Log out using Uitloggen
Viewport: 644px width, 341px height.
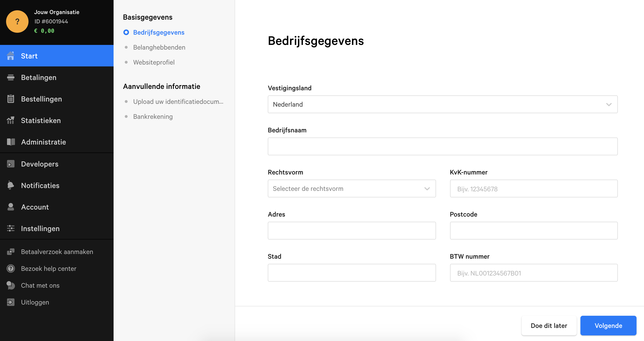35,302
